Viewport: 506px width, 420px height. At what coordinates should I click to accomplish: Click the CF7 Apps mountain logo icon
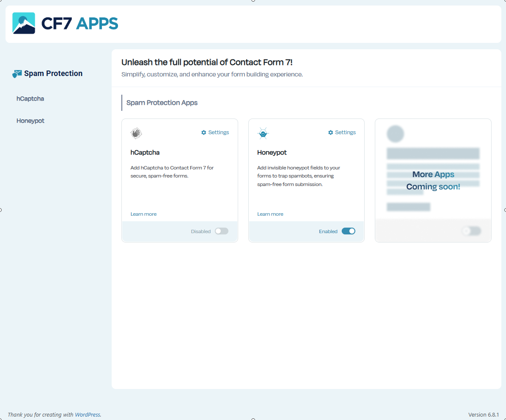[x=24, y=23]
